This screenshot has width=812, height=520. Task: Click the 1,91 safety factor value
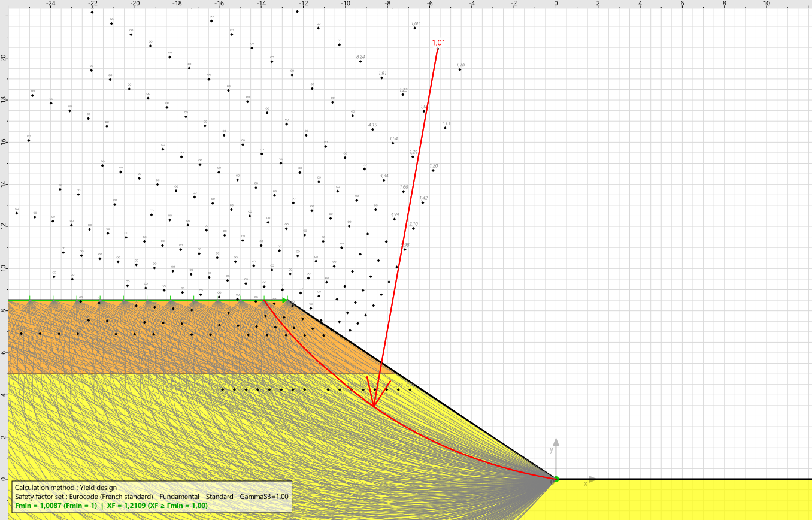coord(382,73)
